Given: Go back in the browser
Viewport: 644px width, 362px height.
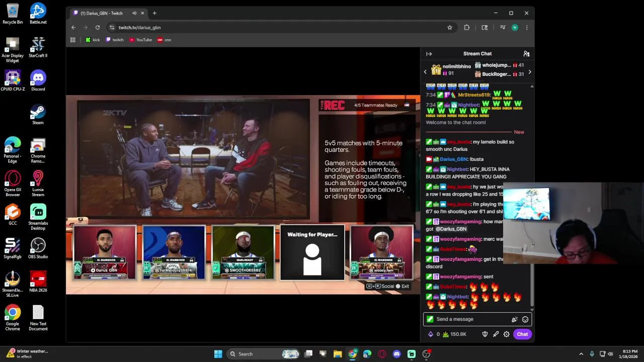Looking at the screenshot, I should pyautogui.click(x=73, y=28).
